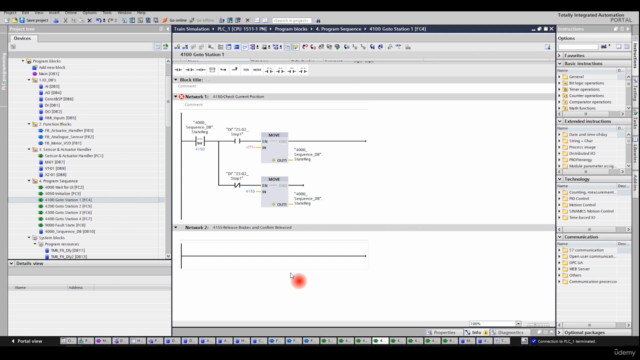This screenshot has height=360, width=640.
Task: Click the New project icon
Action: 7,20
